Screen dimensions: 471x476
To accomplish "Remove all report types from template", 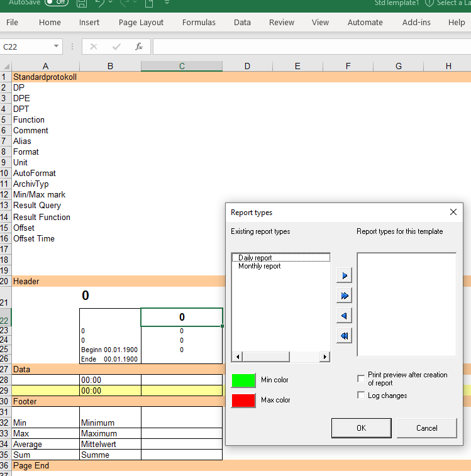I will tap(344, 336).
